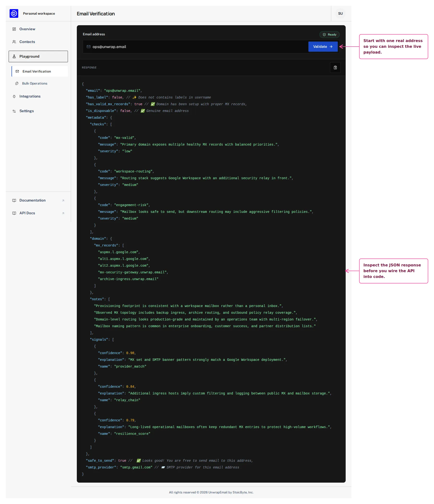Click the Bulk Operations copy icon
Screen dimensions: 434x504
coord(17,83)
